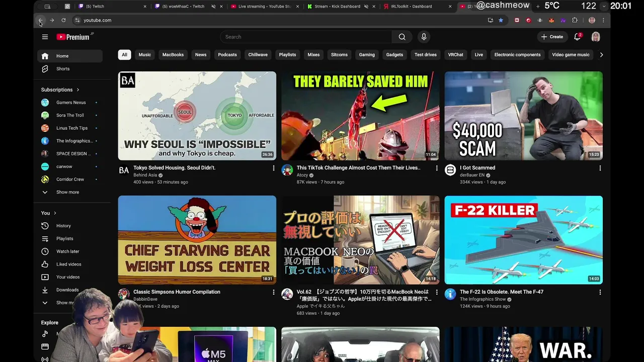Select the Live filter chip
644x362 pixels.
(x=479, y=55)
